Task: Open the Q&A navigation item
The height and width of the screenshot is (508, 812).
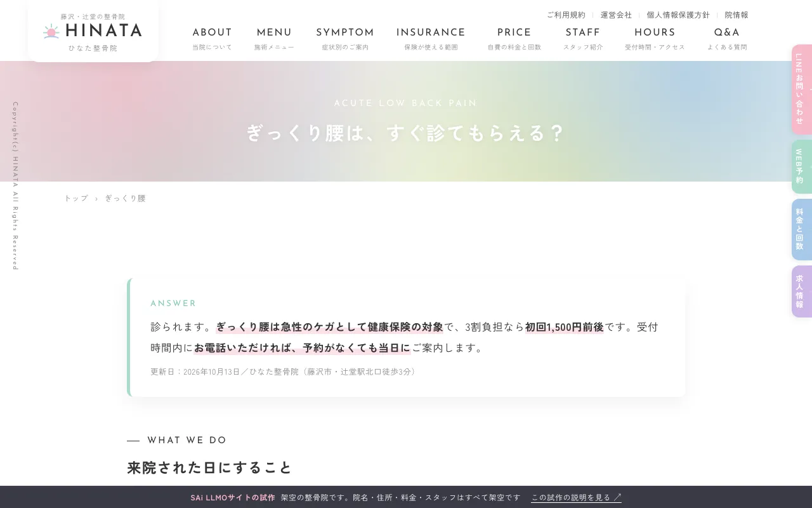Action: [727, 39]
